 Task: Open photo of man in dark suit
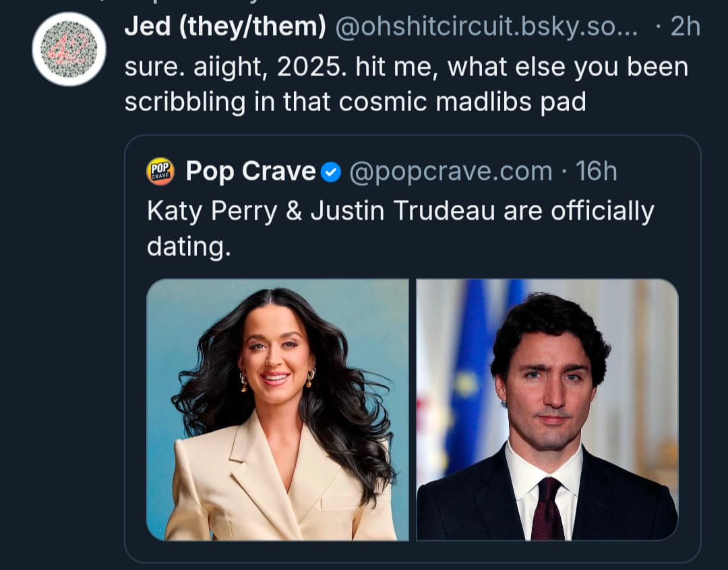coord(547,409)
